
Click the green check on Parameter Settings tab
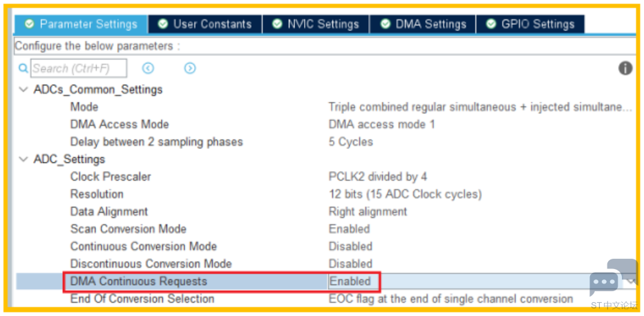pos(29,23)
